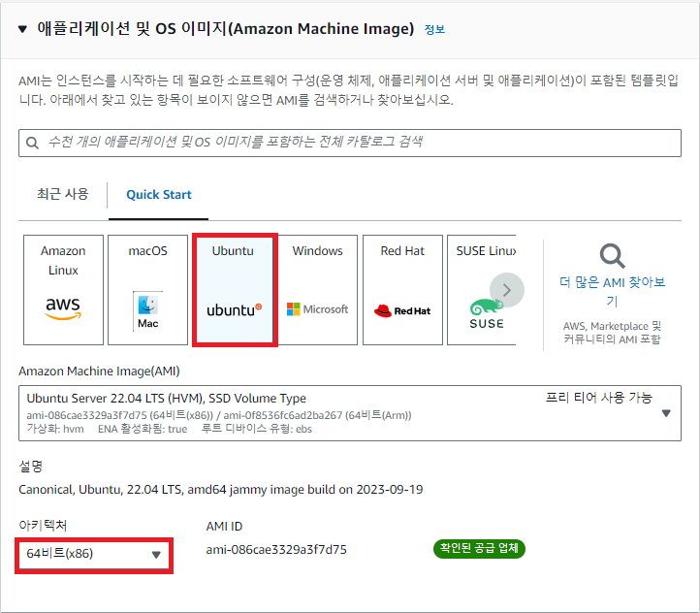This screenshot has height=613, width=700.
Task: Select the SUSE Linux AMI tile
Action: point(482,290)
